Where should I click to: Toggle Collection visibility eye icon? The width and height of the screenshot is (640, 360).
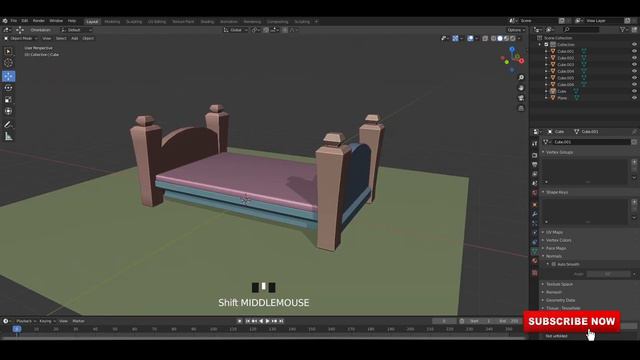click(634, 44)
